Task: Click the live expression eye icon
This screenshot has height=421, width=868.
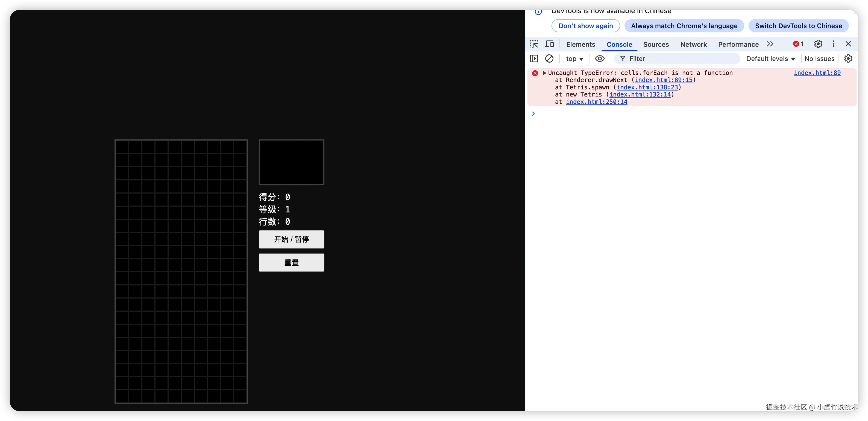Action: tap(600, 59)
